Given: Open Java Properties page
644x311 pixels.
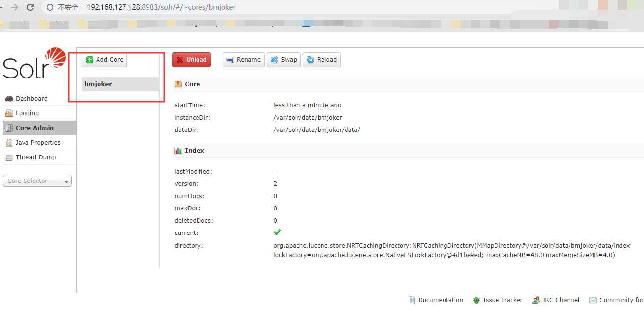Looking at the screenshot, I should click(x=40, y=143).
